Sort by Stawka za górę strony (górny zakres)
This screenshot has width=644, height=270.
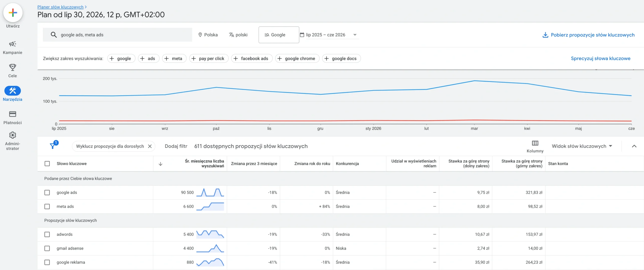click(x=522, y=164)
